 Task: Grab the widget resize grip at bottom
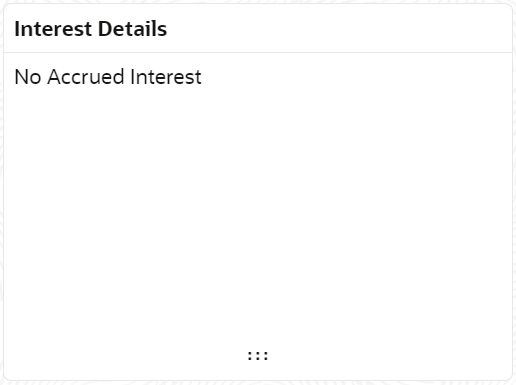click(x=258, y=356)
